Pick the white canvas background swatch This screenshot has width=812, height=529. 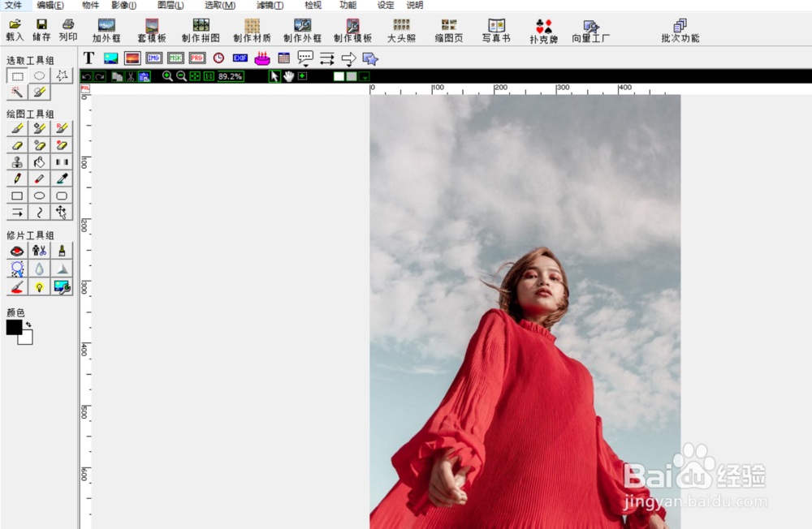339,76
